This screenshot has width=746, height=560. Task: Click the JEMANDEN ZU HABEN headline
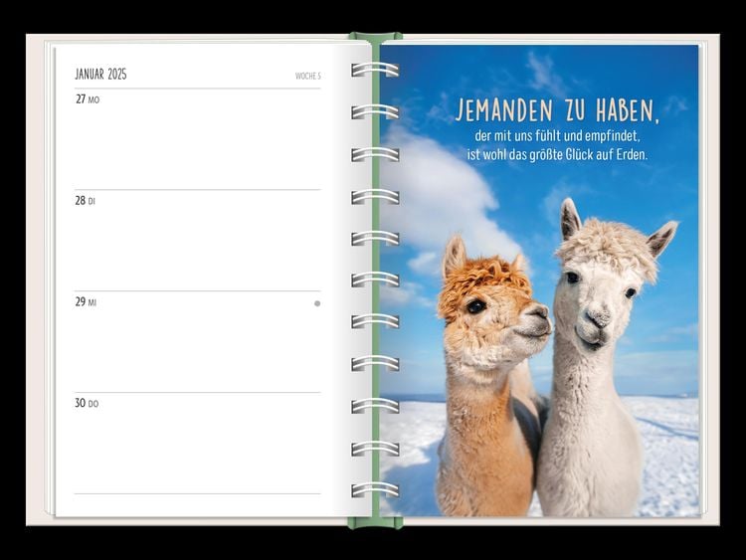(557, 107)
